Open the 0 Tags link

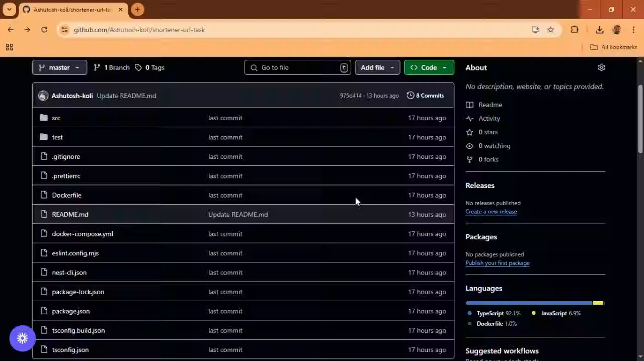[x=149, y=67]
